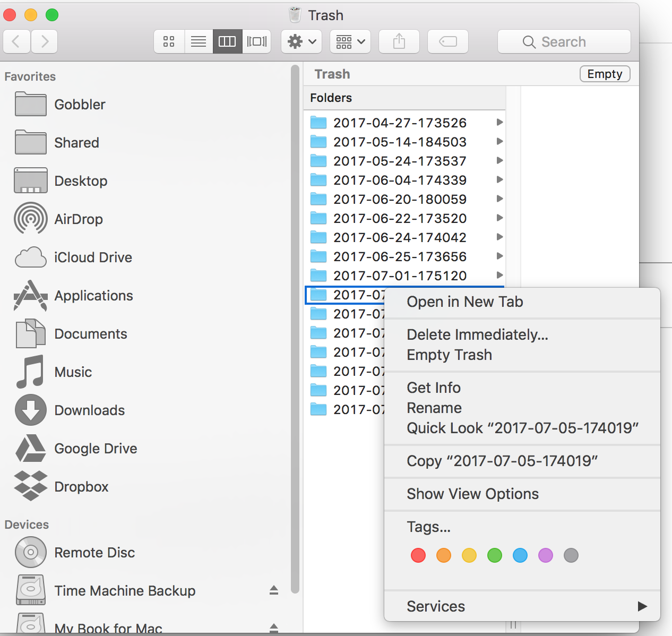Select folder 2017-07-01-175120
The width and height of the screenshot is (672, 636).
pos(404,276)
